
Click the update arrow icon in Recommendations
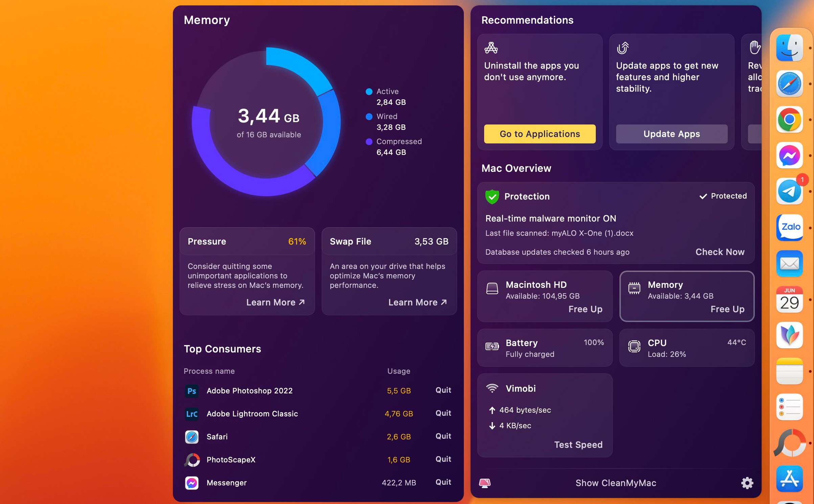(624, 47)
